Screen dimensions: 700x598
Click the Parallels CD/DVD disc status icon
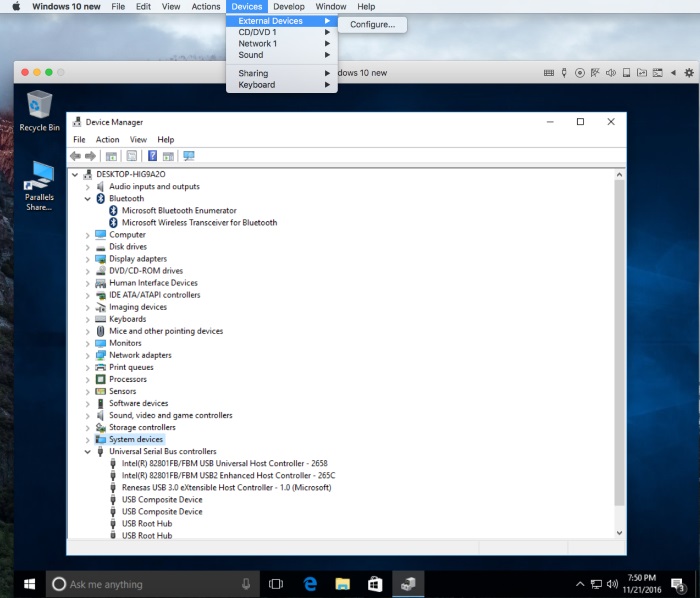coord(579,73)
